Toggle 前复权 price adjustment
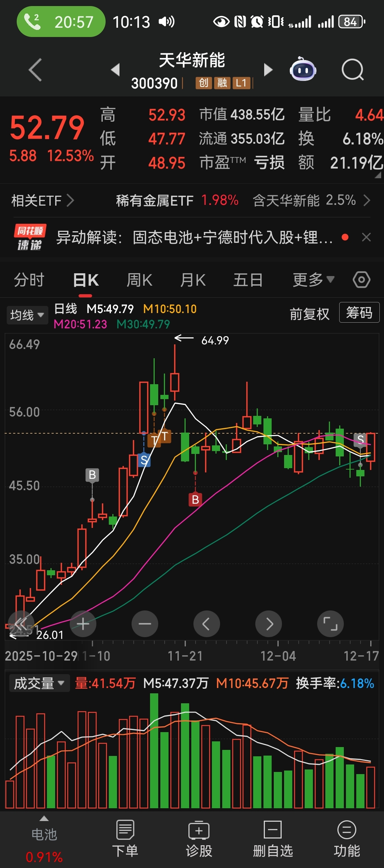The image size is (384, 868). [310, 314]
